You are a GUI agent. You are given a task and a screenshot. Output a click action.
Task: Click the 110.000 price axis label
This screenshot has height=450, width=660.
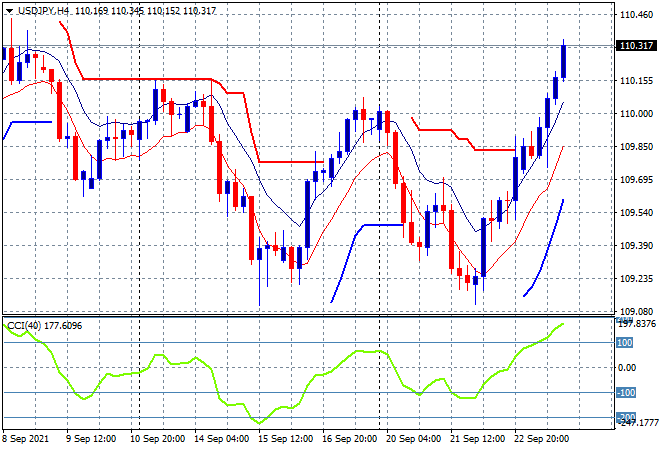(x=636, y=114)
